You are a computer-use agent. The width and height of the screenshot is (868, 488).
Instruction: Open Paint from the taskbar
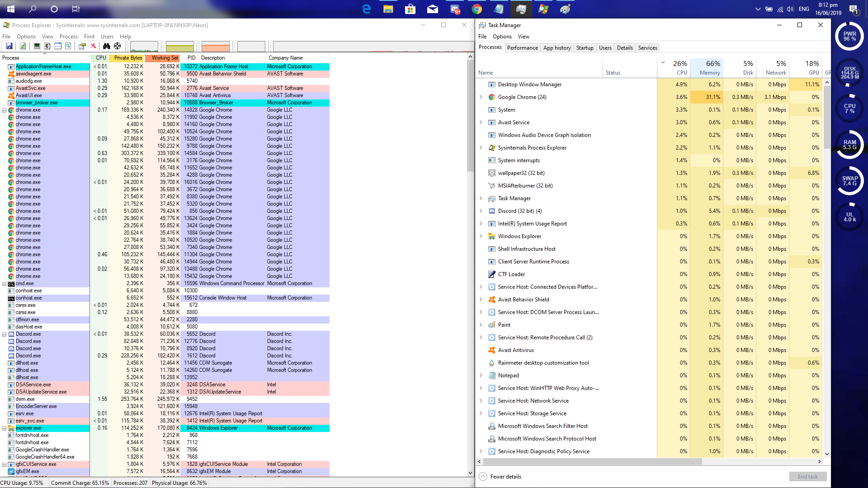pyautogui.click(x=565, y=9)
